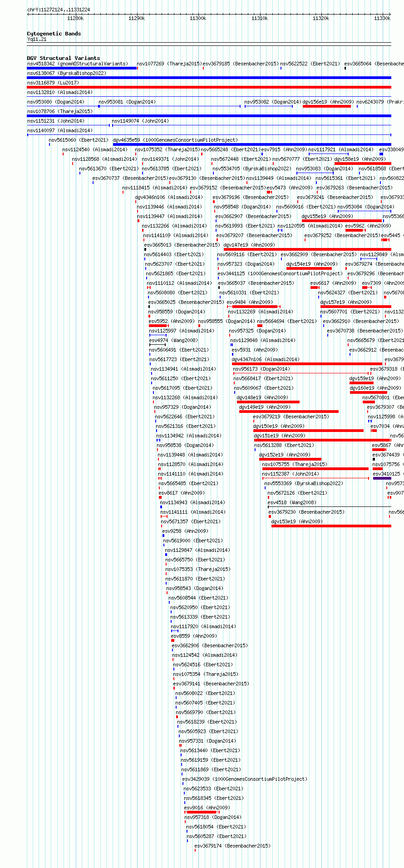Select dgv149e19 (Ahn2009) label
Viewport: 404px width, 868px height.
tap(265, 407)
